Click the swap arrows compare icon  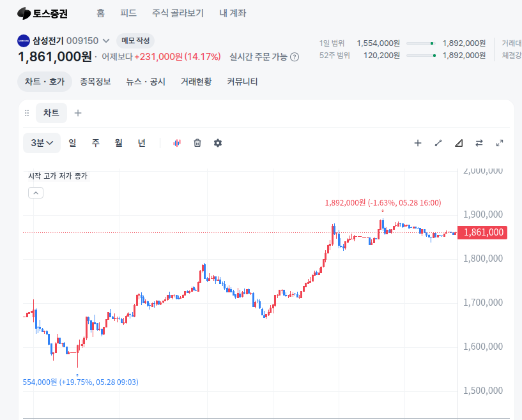[479, 143]
